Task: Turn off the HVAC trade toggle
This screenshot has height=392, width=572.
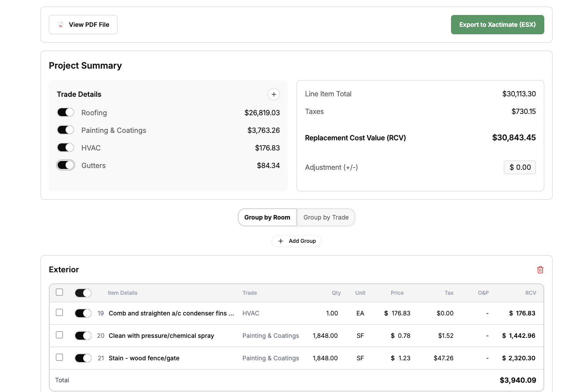Action: tap(66, 148)
